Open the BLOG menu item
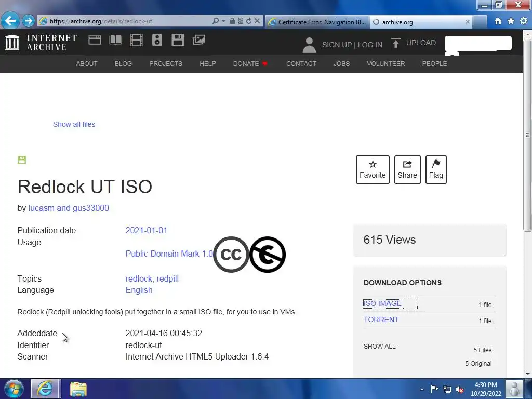 pyautogui.click(x=123, y=64)
